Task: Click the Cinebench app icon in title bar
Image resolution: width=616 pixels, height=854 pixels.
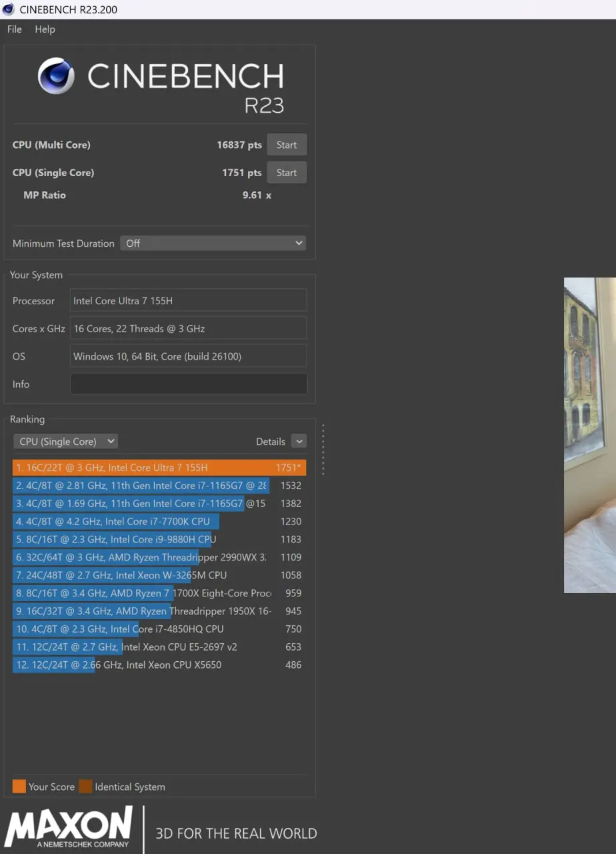Action: click(x=9, y=9)
